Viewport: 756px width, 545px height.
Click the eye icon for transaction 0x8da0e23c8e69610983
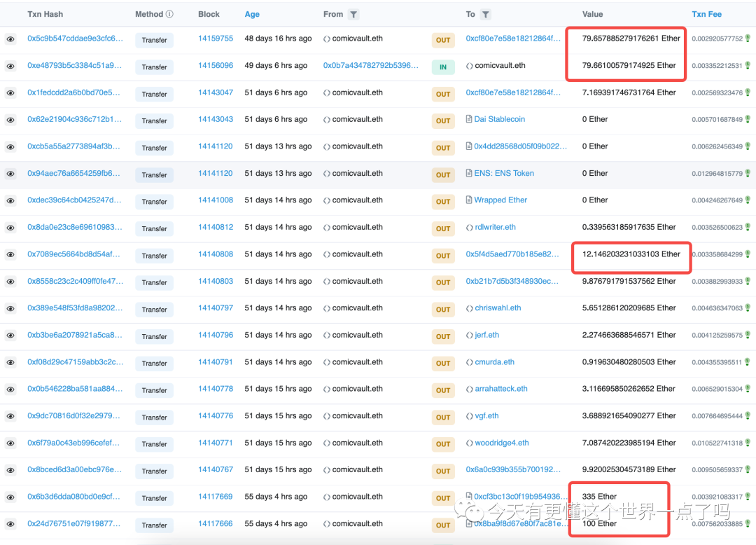coord(10,228)
